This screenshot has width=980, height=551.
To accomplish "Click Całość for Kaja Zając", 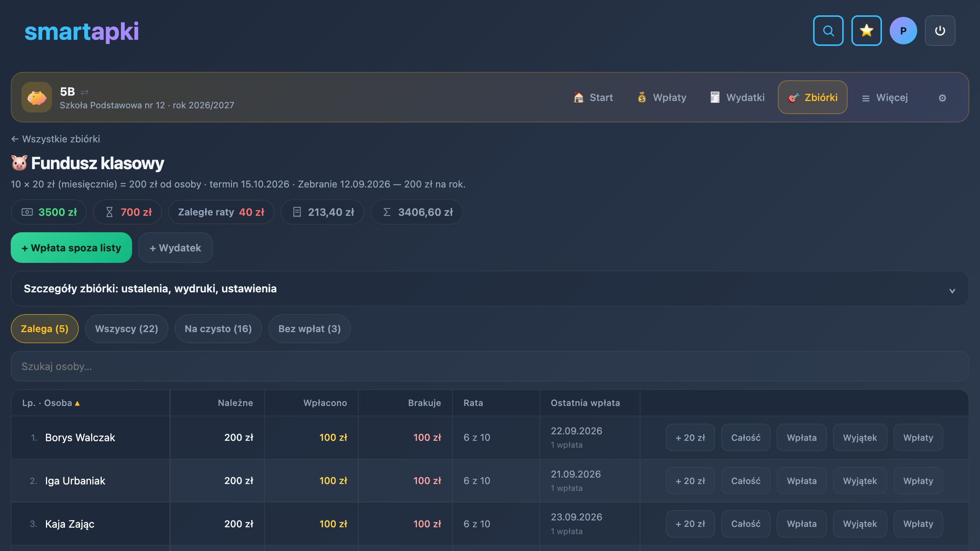I will point(746,524).
